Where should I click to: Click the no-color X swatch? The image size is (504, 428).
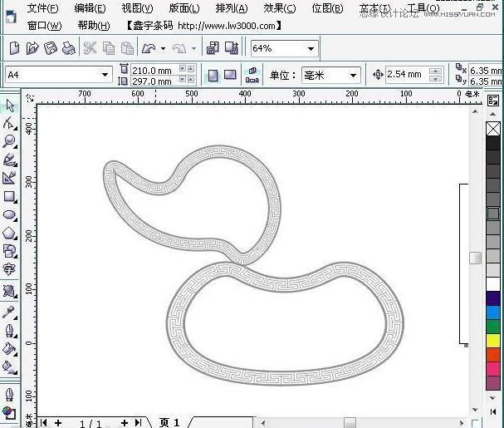point(493,129)
